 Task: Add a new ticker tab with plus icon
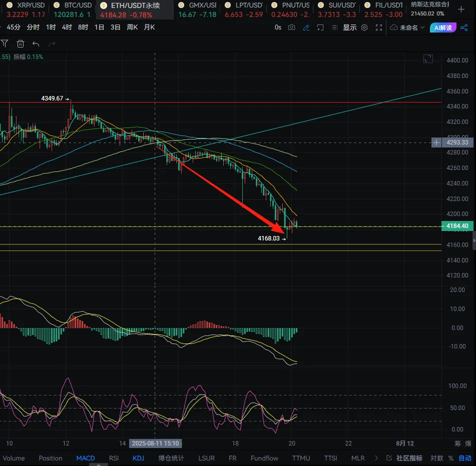click(461, 9)
